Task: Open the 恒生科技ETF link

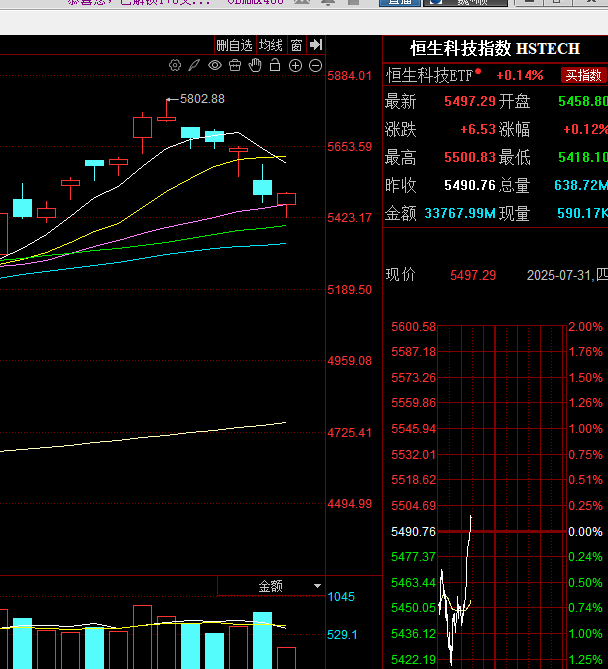Action: click(x=429, y=76)
